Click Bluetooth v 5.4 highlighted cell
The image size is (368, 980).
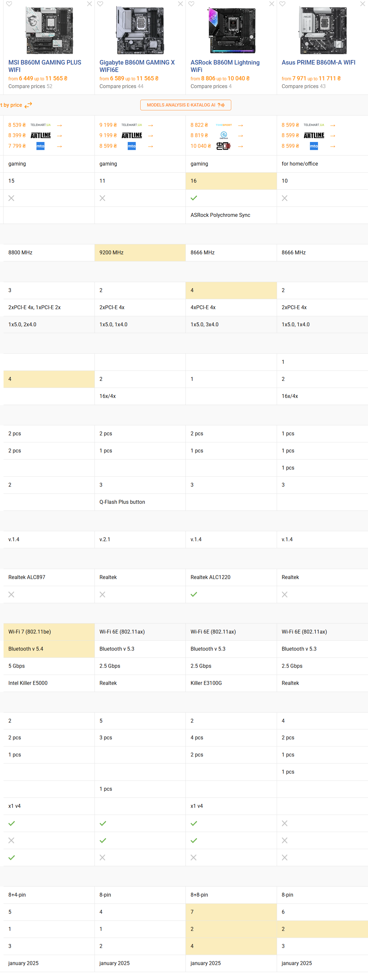[x=49, y=649]
